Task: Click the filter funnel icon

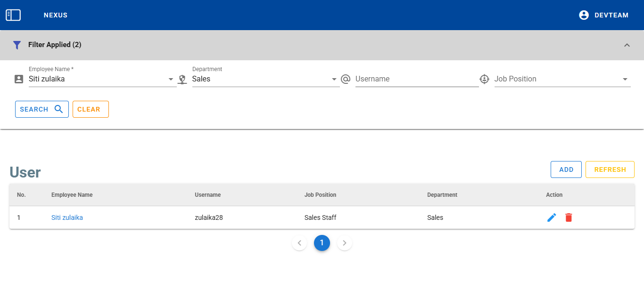Action: point(17,45)
